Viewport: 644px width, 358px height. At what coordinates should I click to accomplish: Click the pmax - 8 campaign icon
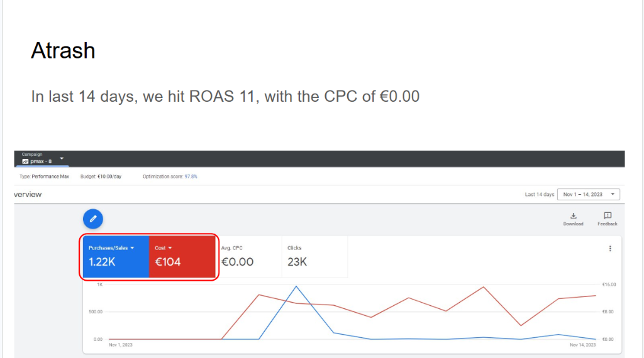coord(25,161)
